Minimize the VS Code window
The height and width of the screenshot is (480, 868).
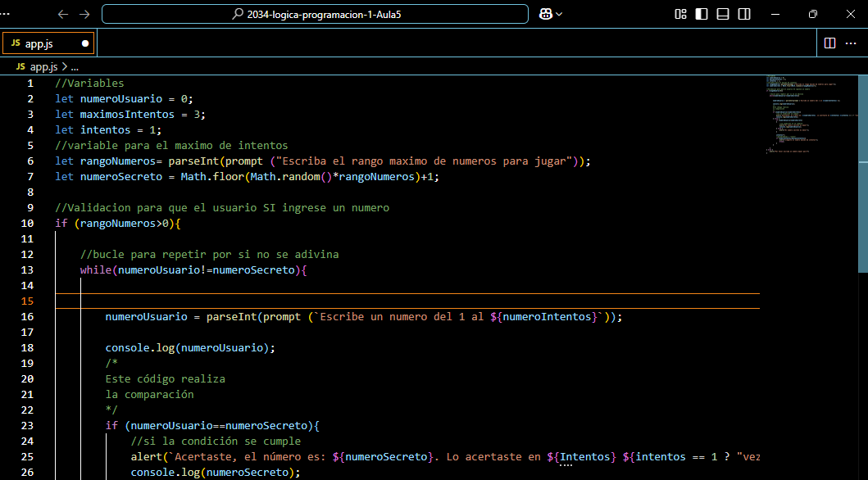(775, 15)
